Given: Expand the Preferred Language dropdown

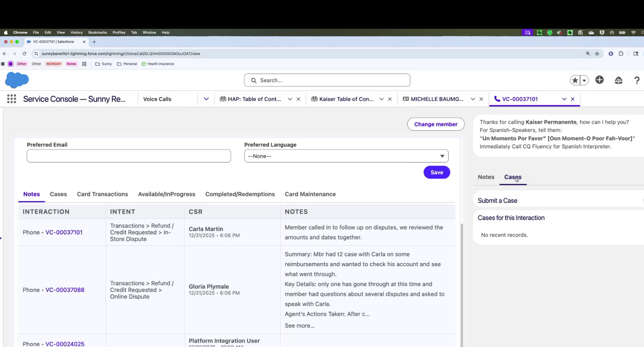Looking at the screenshot, I should (x=346, y=156).
